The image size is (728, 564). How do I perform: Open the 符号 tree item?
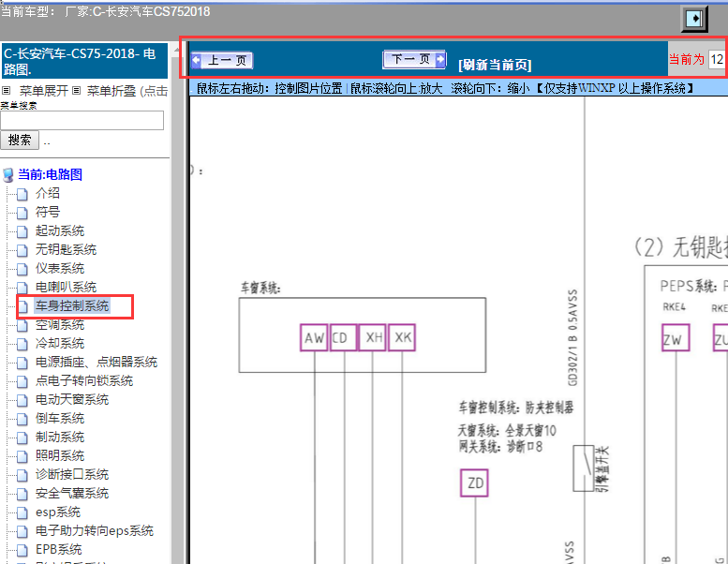point(48,212)
